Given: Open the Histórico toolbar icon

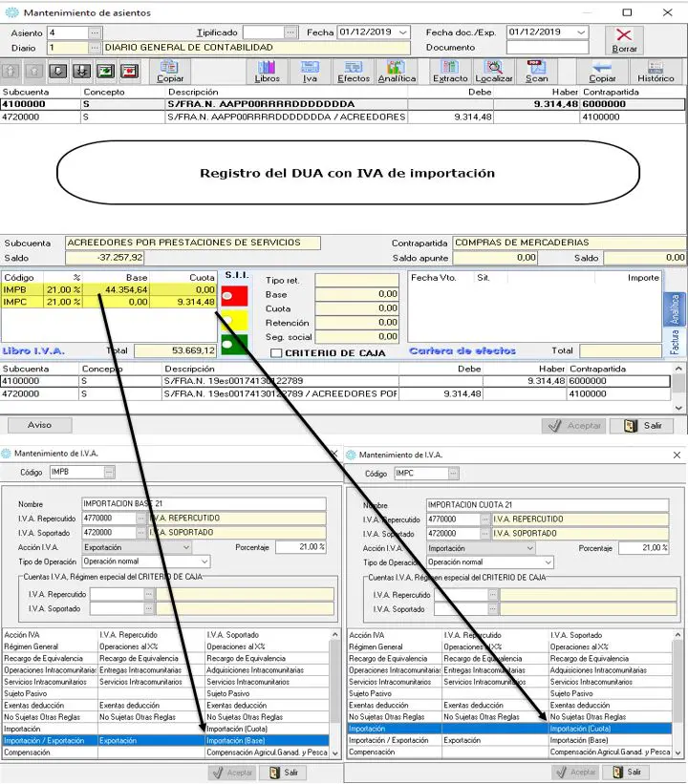Looking at the screenshot, I should (x=656, y=72).
